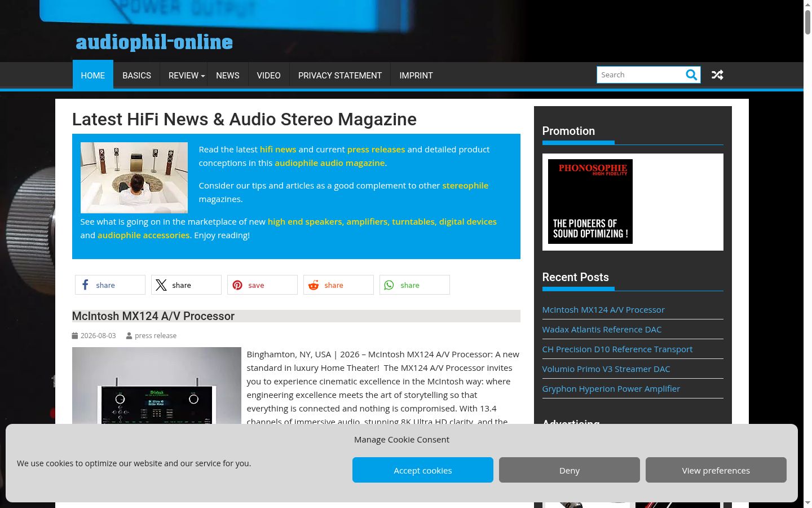The width and height of the screenshot is (812, 508).
Task: Deny cookies in consent banner
Action: (570, 470)
